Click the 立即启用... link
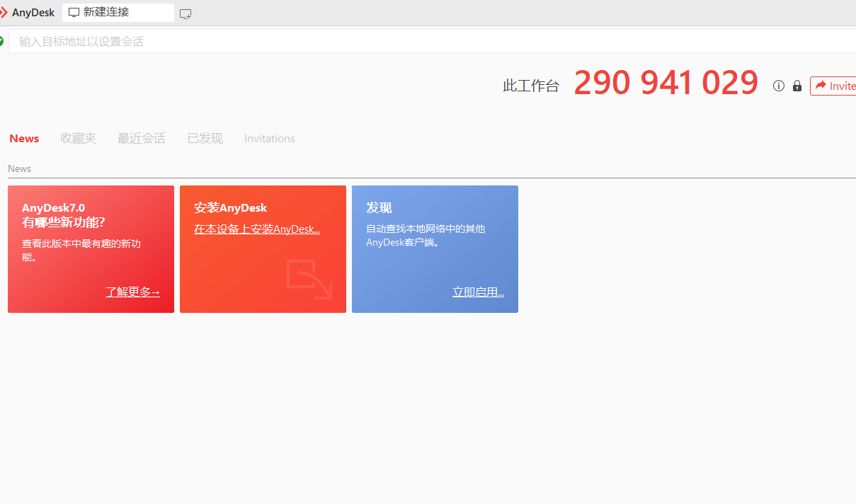The height and width of the screenshot is (504, 856). click(479, 292)
